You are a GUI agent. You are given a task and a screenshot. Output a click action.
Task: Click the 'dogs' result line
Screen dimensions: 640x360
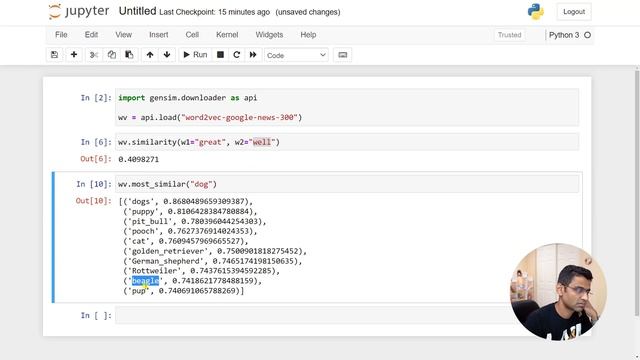click(x=186, y=201)
